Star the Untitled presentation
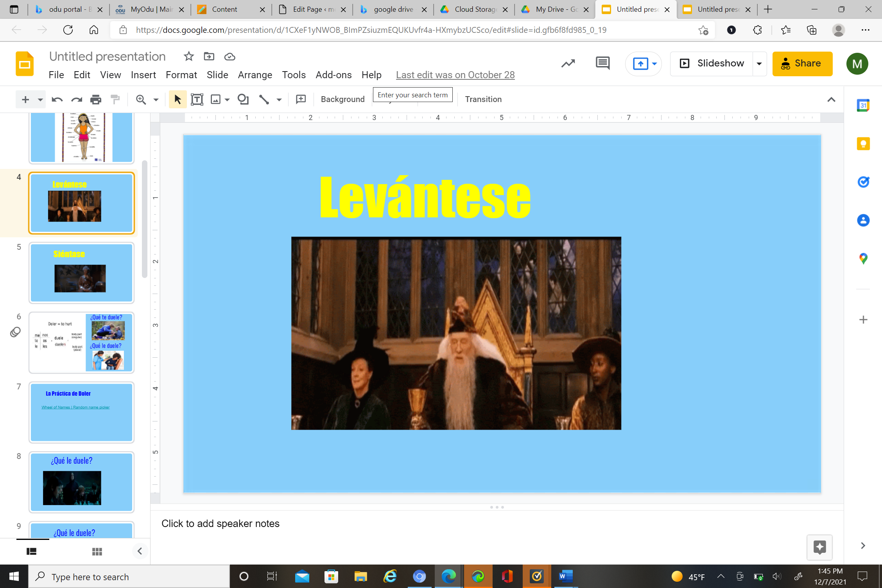The width and height of the screenshot is (882, 588). (189, 57)
